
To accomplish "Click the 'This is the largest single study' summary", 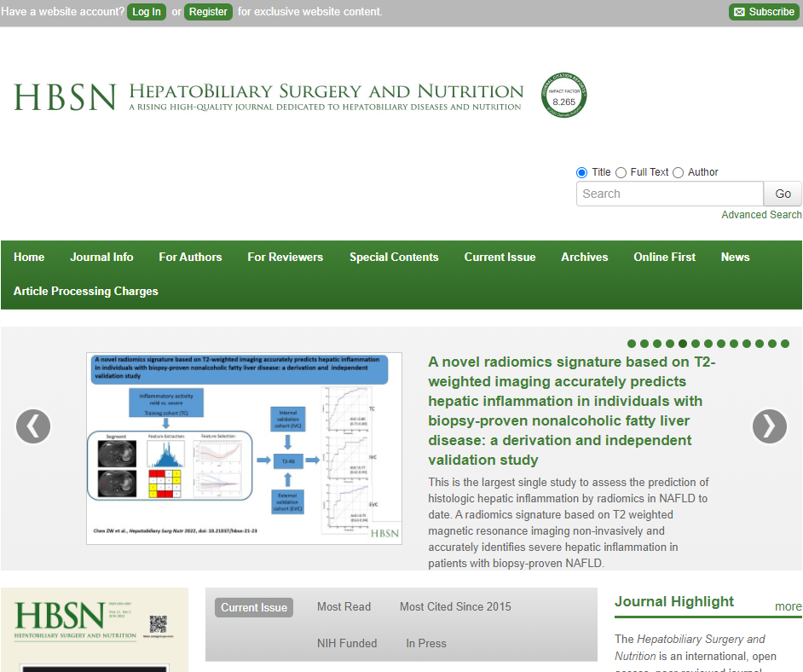I will [x=569, y=523].
